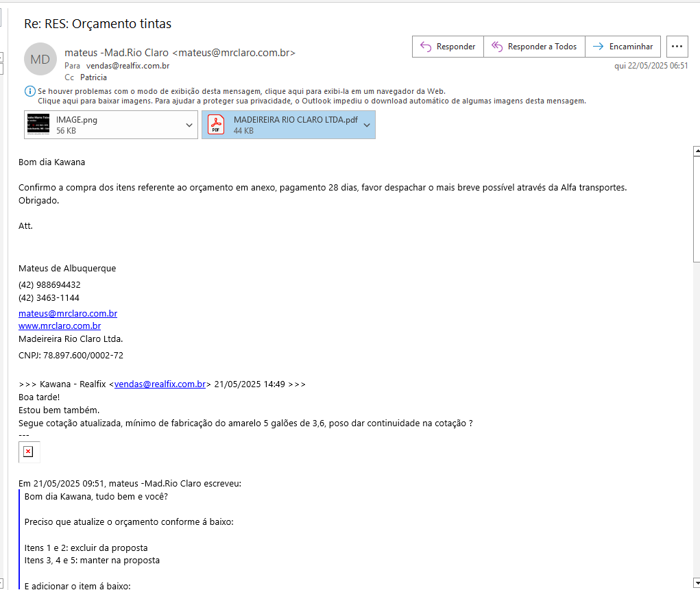The image size is (700, 590).
Task: Click Responder a Todos button
Action: tap(534, 47)
